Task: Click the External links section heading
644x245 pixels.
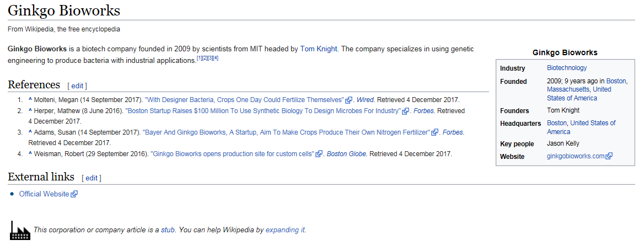Action: coord(41,177)
